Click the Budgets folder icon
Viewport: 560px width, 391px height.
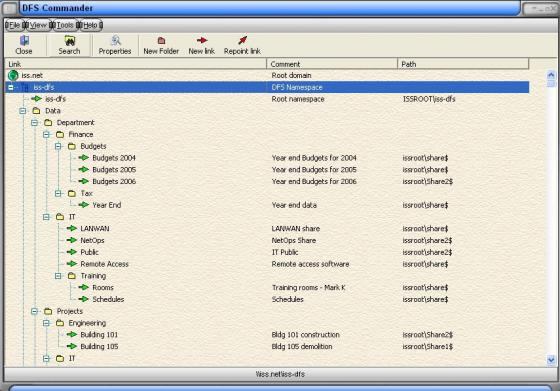tap(72, 146)
